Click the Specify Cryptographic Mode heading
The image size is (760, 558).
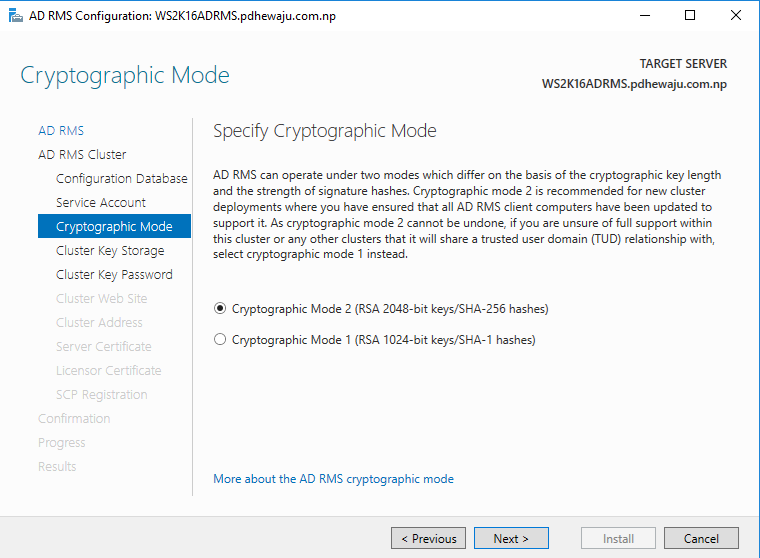coord(325,131)
